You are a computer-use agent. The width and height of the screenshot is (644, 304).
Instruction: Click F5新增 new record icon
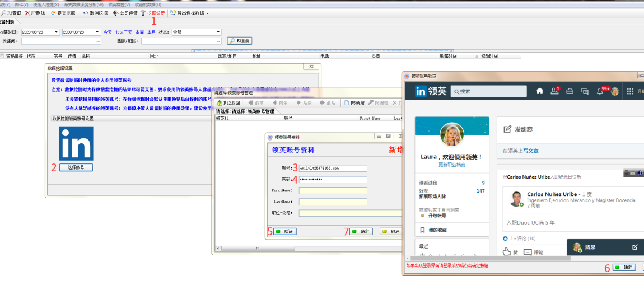tap(347, 103)
